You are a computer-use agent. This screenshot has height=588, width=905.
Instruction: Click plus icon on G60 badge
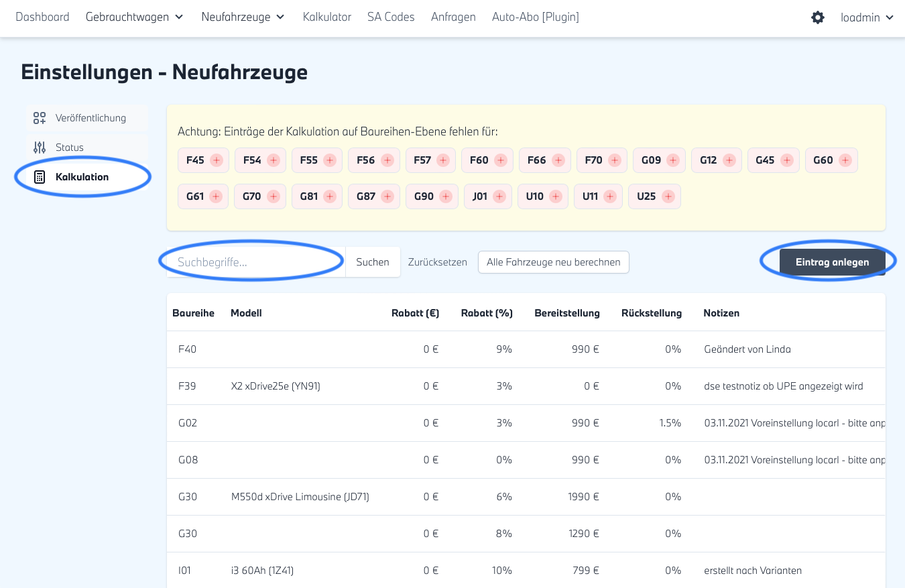[x=845, y=160]
